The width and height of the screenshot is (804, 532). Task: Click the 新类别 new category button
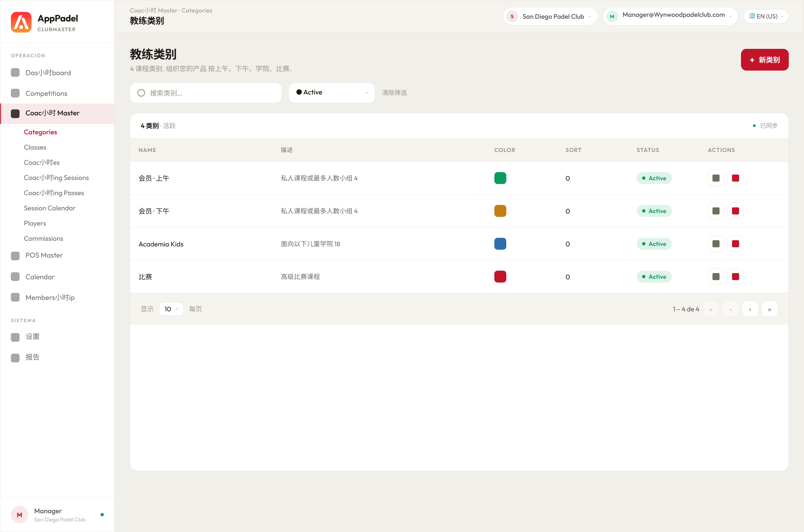(x=765, y=60)
